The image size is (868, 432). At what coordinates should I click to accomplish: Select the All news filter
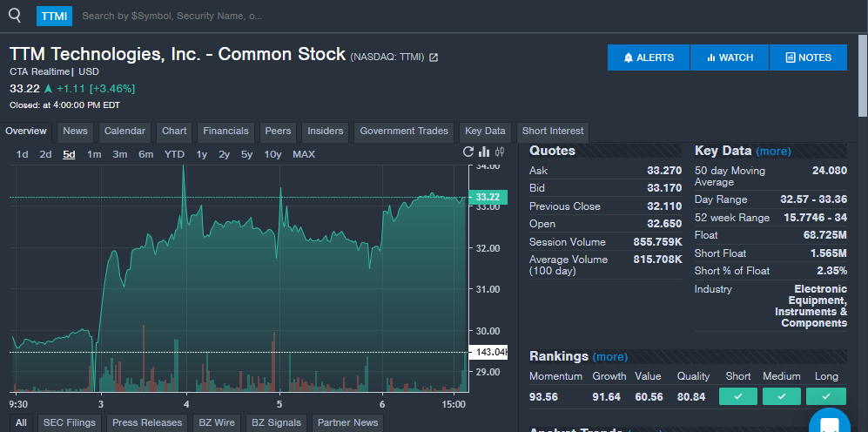coord(21,422)
